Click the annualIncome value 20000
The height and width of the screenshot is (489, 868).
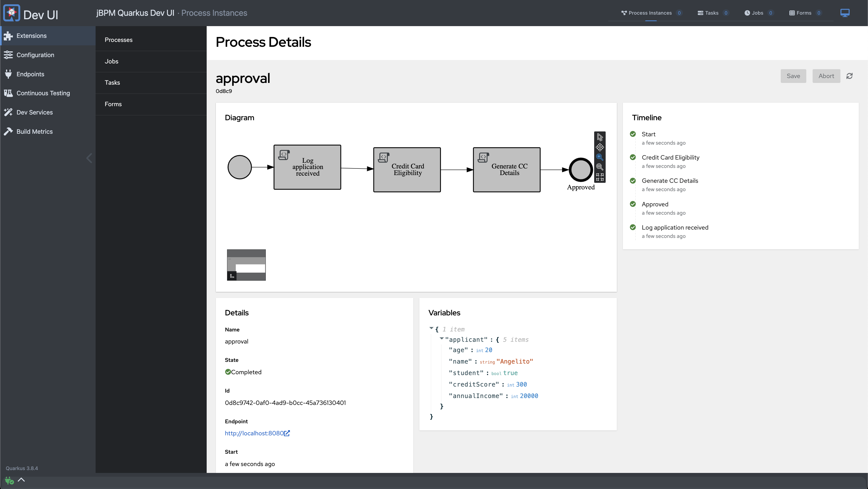click(529, 396)
